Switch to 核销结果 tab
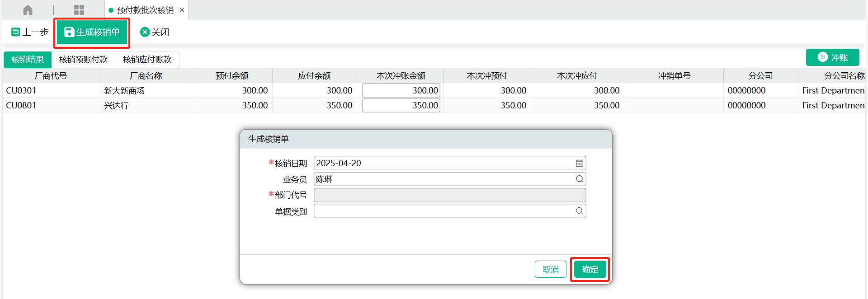 [28, 60]
